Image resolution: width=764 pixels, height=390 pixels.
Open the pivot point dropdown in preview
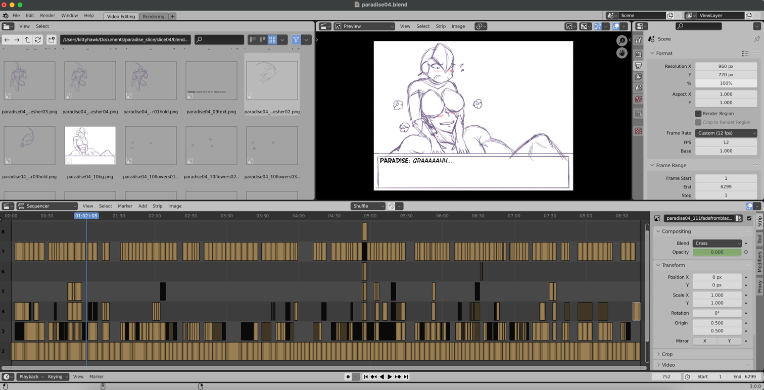(x=481, y=26)
